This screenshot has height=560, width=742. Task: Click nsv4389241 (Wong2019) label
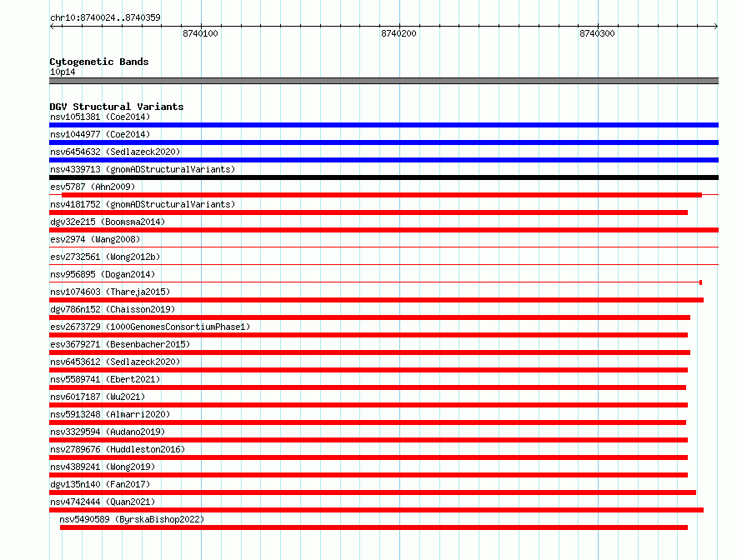tap(103, 467)
